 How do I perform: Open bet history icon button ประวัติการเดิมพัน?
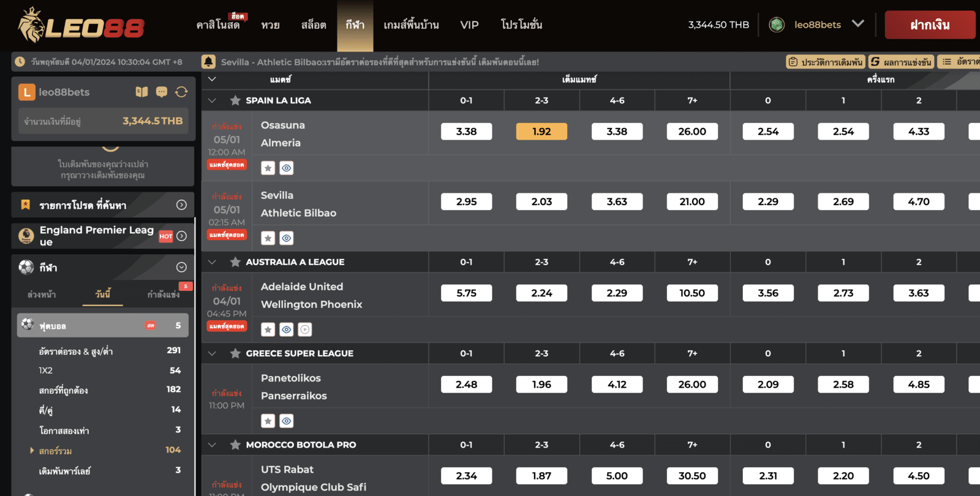825,62
